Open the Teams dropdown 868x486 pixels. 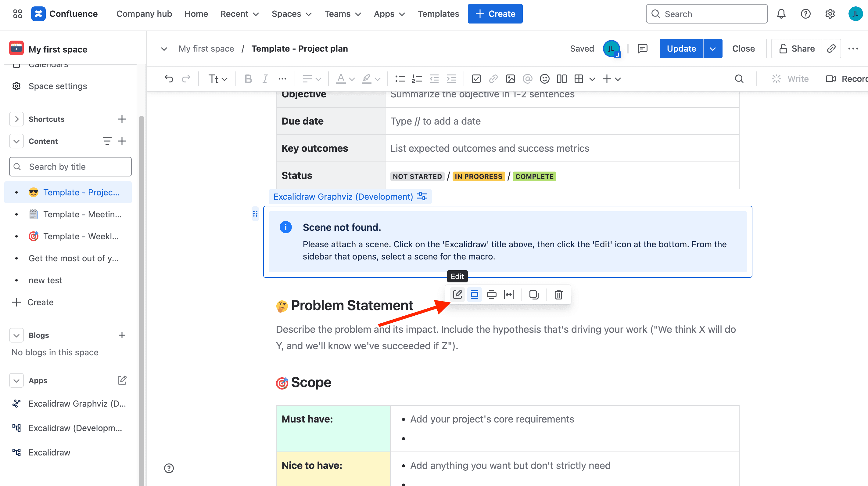click(343, 14)
